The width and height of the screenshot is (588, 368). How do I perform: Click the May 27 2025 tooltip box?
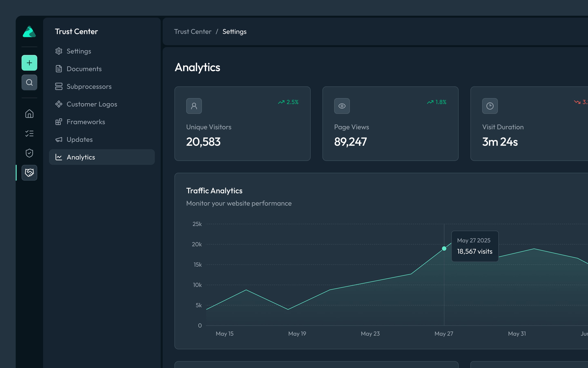pos(475,246)
